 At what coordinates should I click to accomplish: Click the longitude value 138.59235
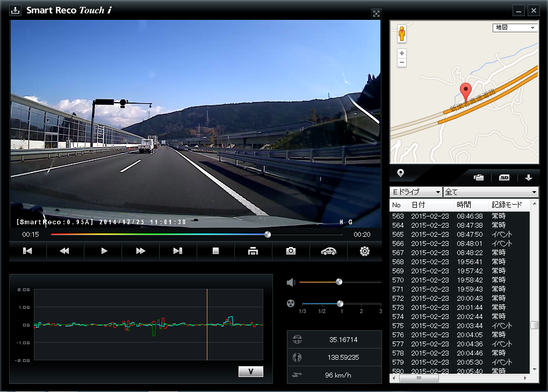click(343, 358)
